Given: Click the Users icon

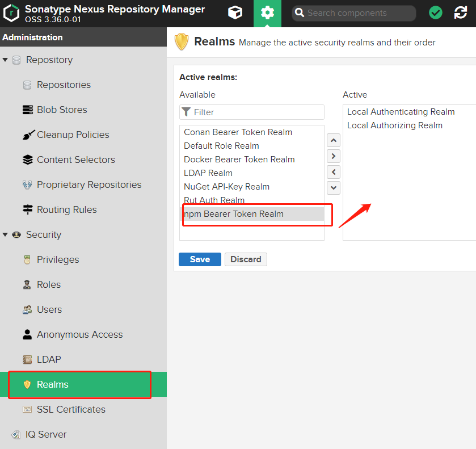Looking at the screenshot, I should tap(27, 309).
